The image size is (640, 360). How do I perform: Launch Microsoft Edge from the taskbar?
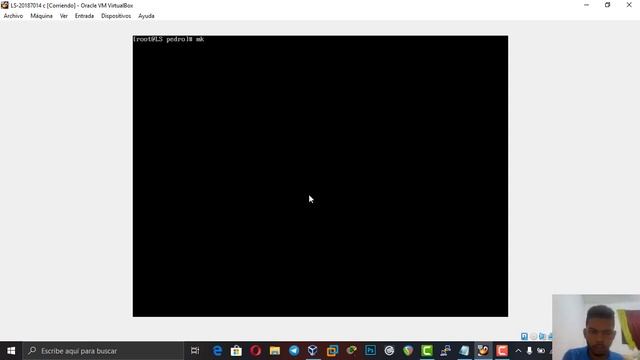coord(218,351)
